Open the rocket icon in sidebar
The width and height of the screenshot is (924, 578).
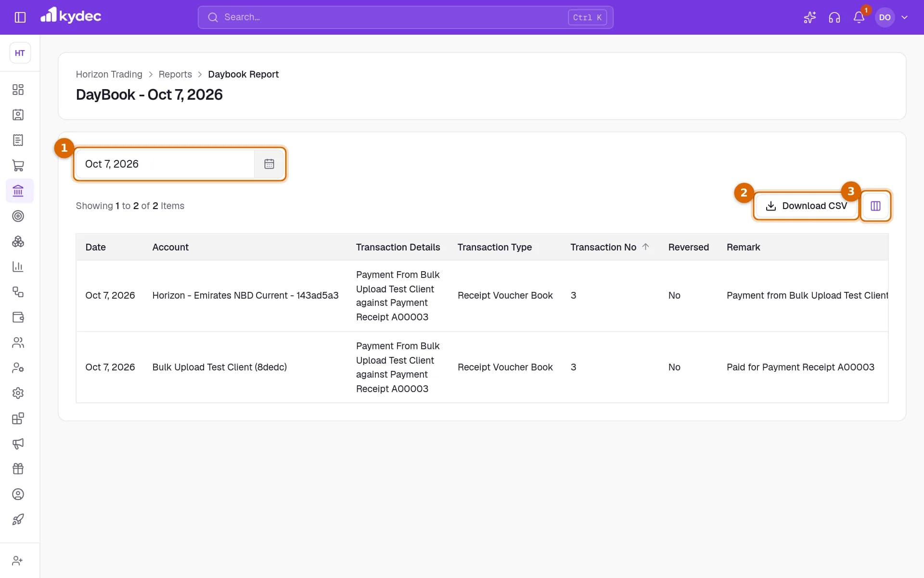18,519
